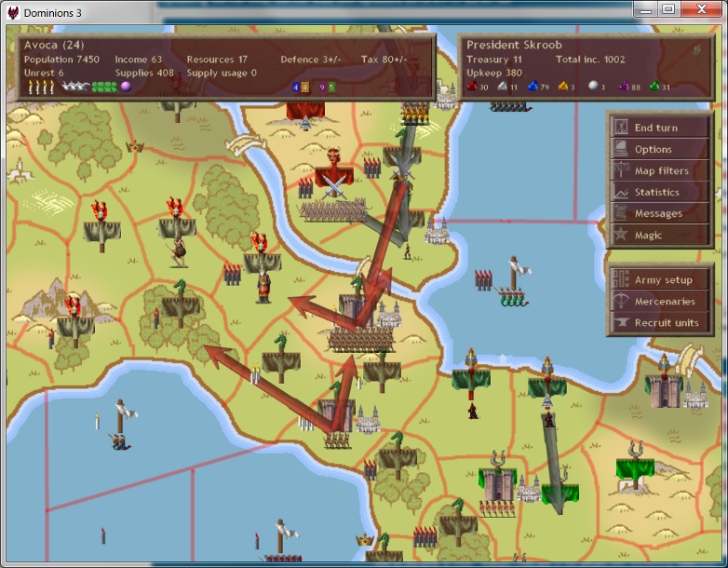The width and height of the screenshot is (728, 568).
Task: Click the Dominions 3 title bar icon
Action: coord(13,12)
